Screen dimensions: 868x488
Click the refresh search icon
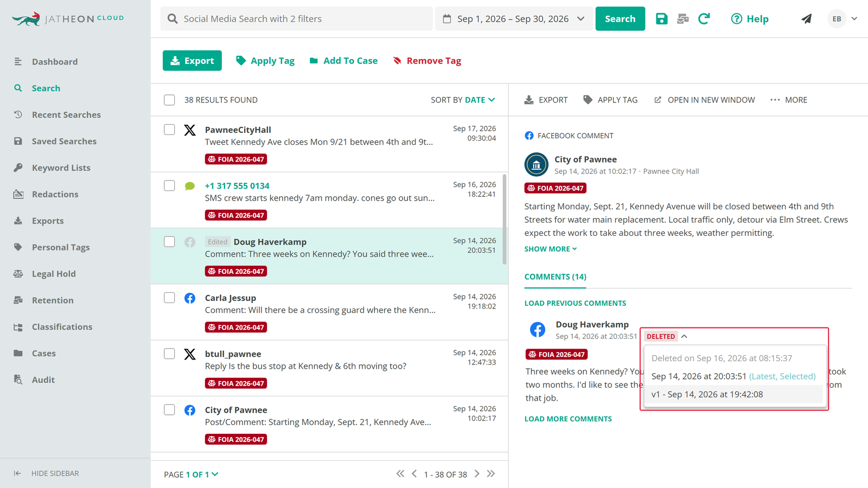[x=704, y=19]
